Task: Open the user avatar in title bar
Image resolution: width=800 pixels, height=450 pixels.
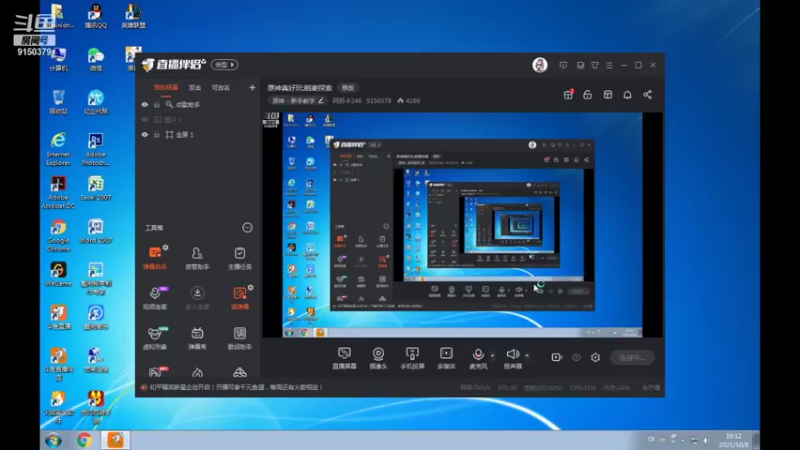Action: point(540,65)
